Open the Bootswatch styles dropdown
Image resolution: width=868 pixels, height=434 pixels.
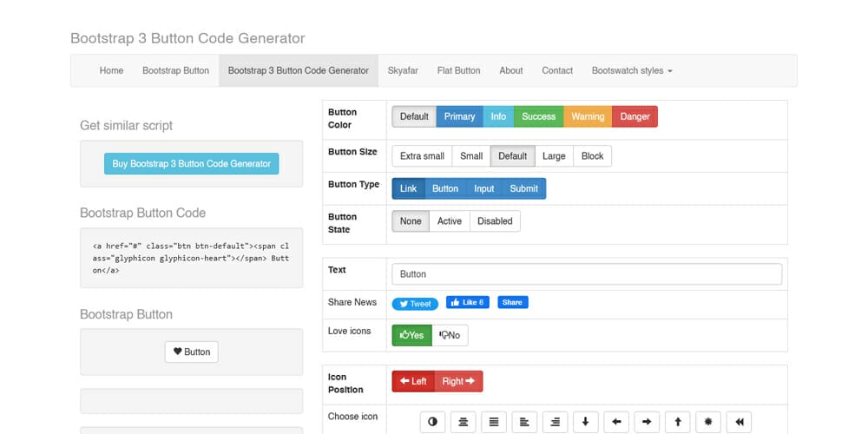click(632, 71)
